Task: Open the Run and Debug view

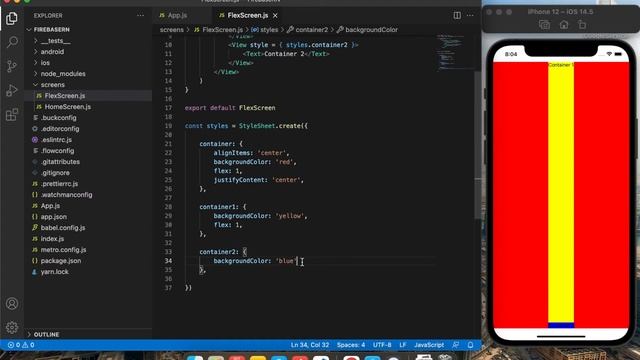Action: click(12, 90)
